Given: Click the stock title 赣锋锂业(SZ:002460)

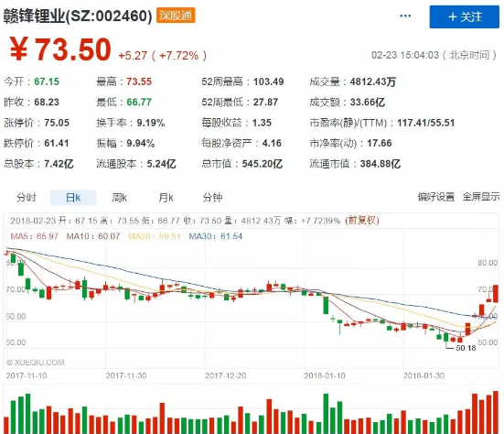Looking at the screenshot, I should [x=78, y=16].
